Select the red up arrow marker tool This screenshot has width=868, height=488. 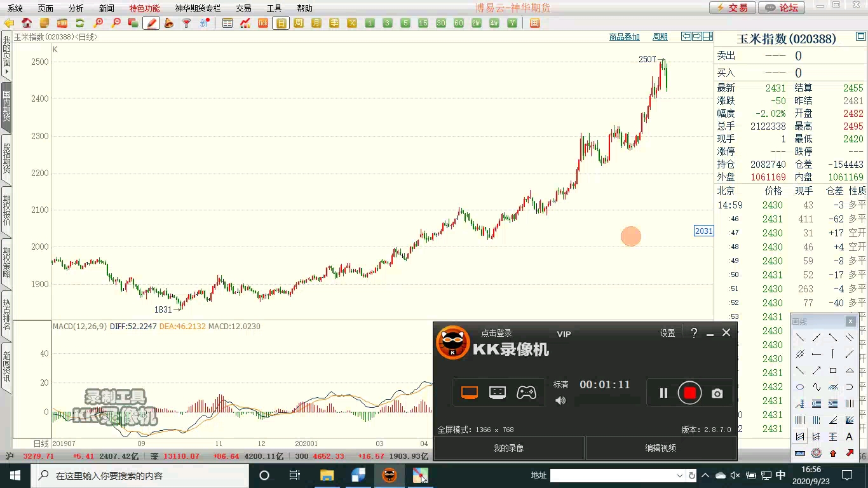tap(833, 453)
